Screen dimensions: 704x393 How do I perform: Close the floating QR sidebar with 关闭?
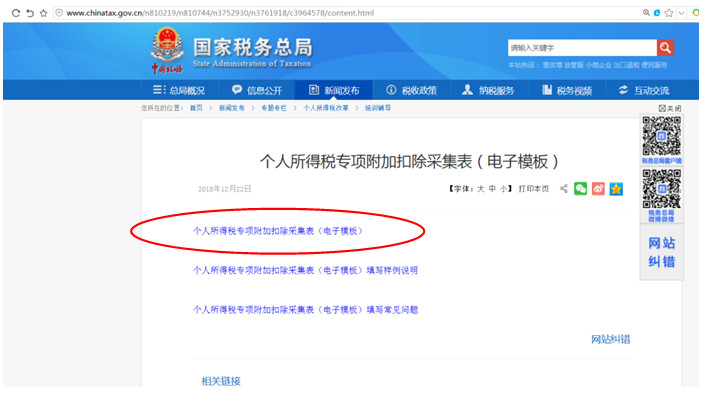pos(670,108)
